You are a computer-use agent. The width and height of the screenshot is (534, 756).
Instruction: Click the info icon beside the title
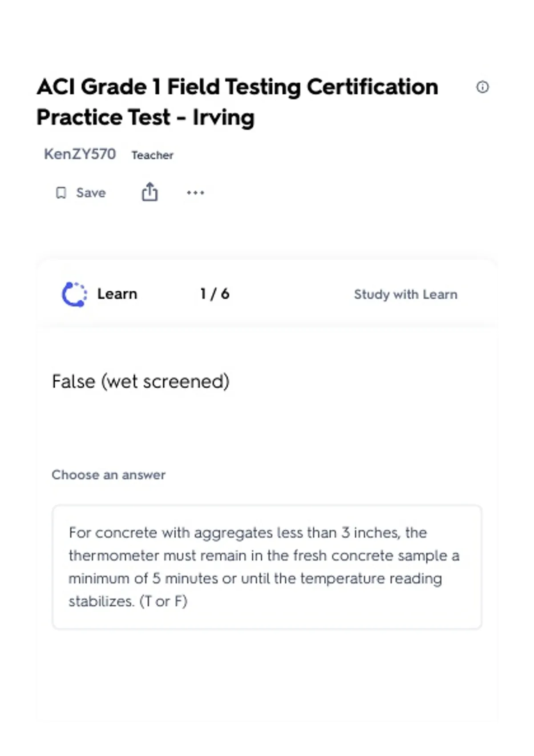(x=482, y=87)
